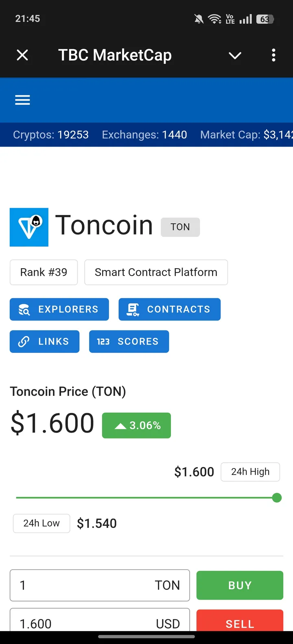Show Toncoin Links

tap(44, 342)
